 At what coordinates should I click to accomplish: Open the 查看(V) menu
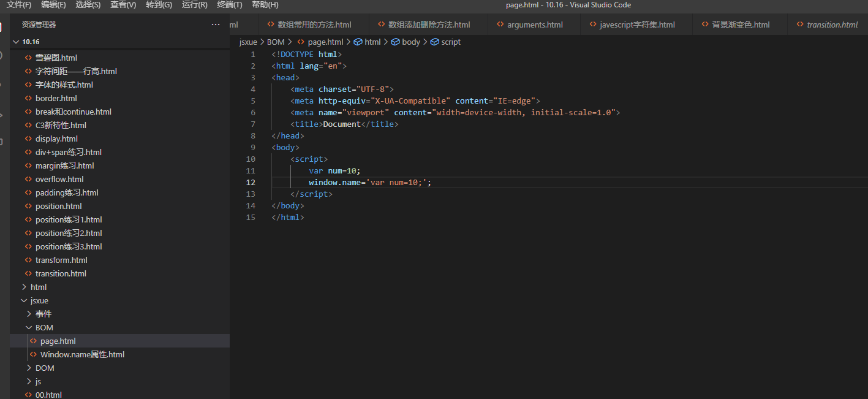tap(124, 5)
